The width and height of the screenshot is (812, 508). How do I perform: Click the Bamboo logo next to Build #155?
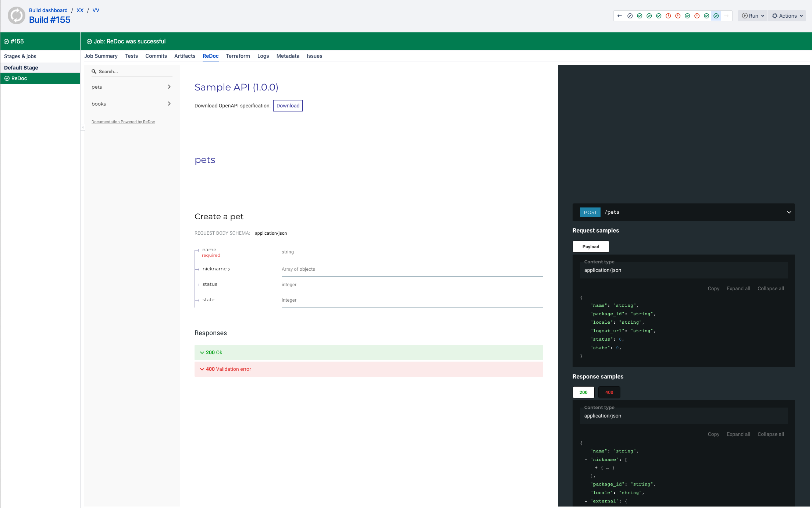17,15
